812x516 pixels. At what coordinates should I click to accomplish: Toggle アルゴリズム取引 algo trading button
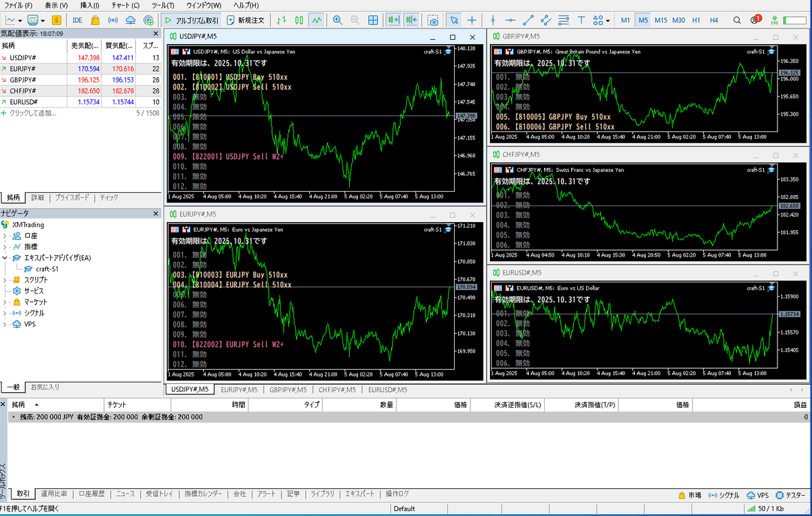click(x=191, y=20)
